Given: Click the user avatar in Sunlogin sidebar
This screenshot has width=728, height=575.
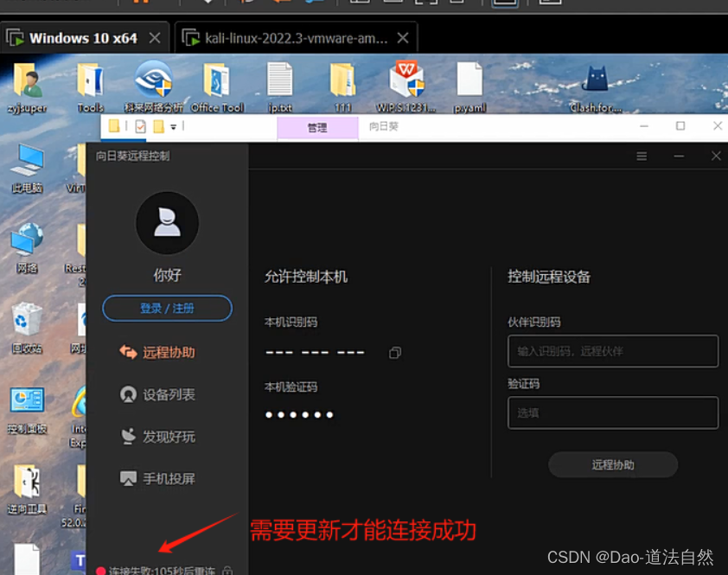Looking at the screenshot, I should 167,223.
